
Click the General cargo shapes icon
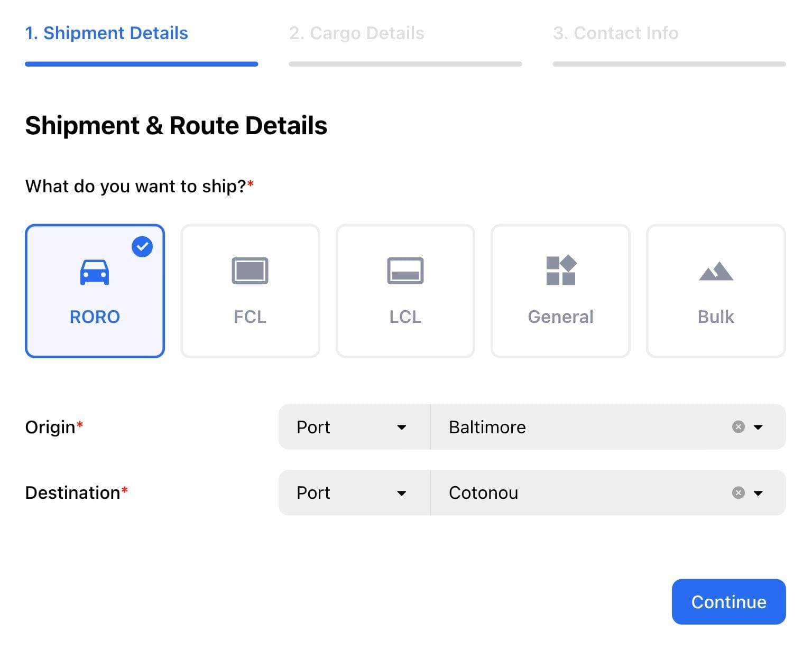coord(560,271)
